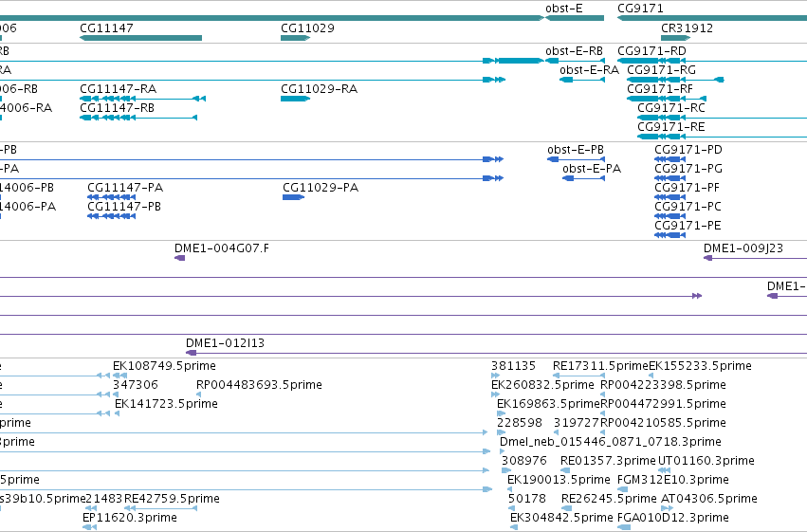Select the obst-E gene label
Screen dimensions: 807x532
[564, 9]
